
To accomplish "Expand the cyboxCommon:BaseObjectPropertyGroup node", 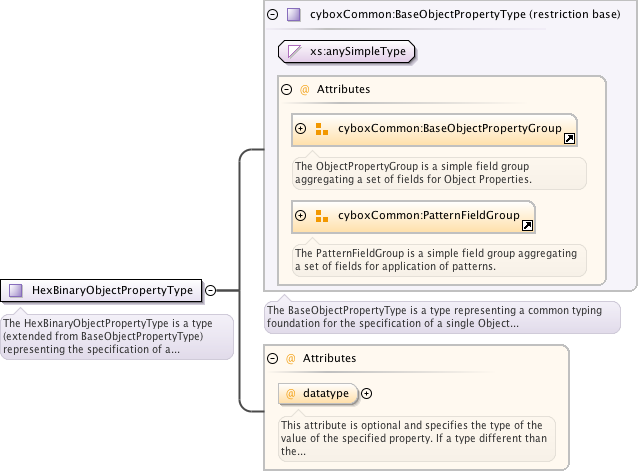I will pyautogui.click(x=300, y=129).
